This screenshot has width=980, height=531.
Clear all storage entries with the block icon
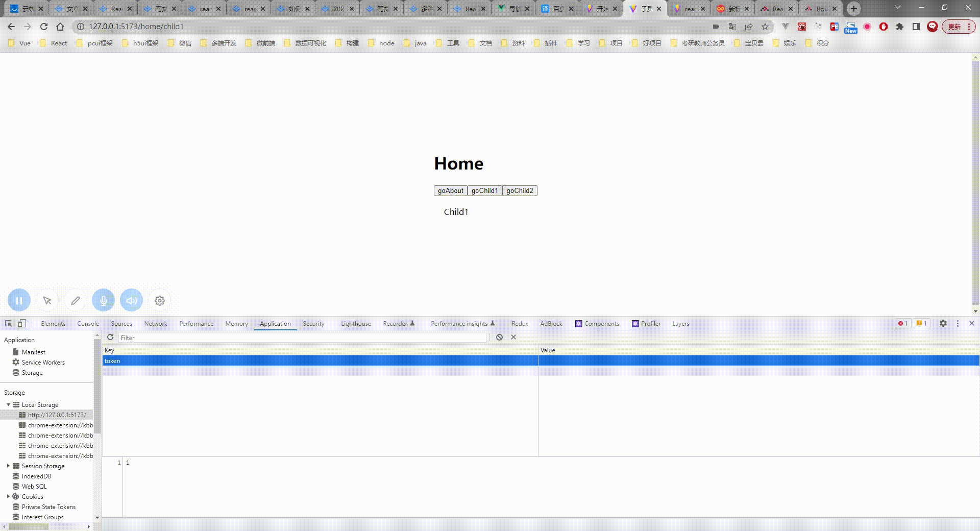tap(499, 337)
